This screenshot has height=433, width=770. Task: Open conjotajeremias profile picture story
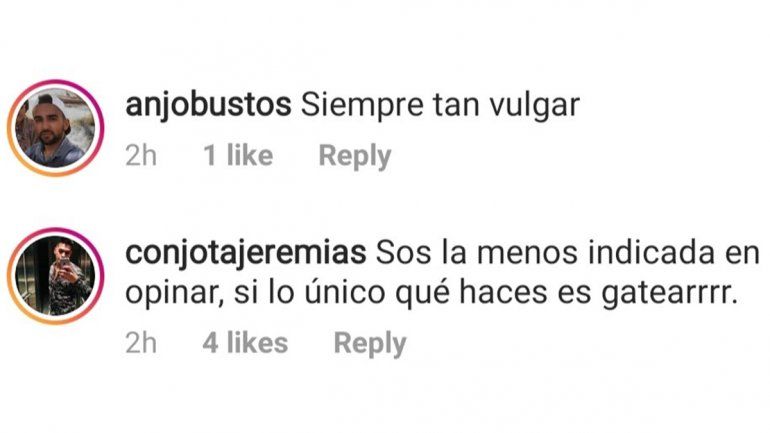55,276
